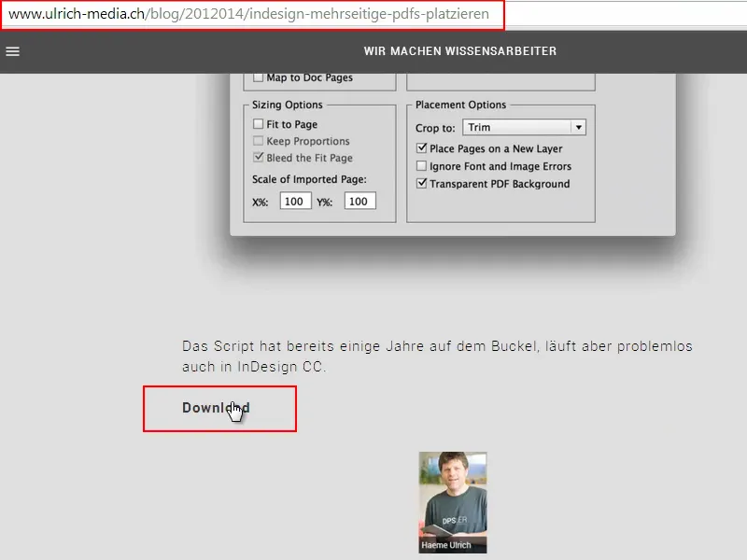Click the 'Sizing Options' group label
747x560 pixels.
click(288, 105)
